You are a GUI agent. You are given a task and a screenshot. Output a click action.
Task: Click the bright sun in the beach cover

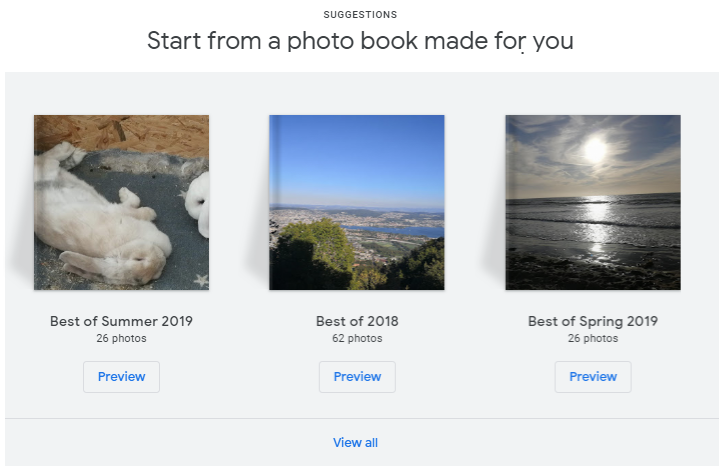595,150
